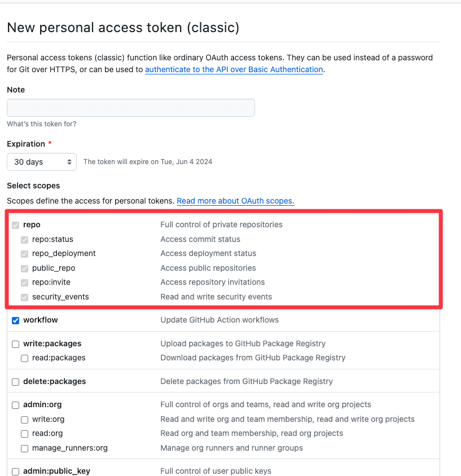The width and height of the screenshot is (461, 476).
Task: Open the authenticate to the API link
Action: coord(234,69)
